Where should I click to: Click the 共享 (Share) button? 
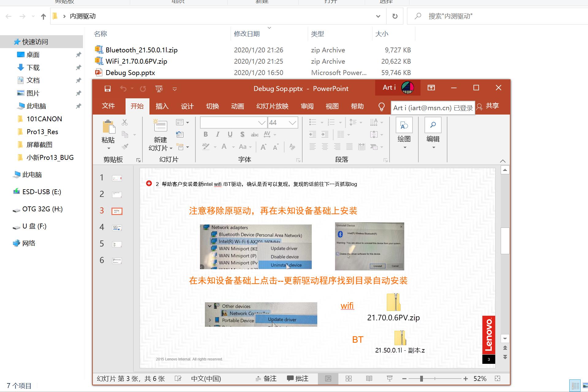492,106
